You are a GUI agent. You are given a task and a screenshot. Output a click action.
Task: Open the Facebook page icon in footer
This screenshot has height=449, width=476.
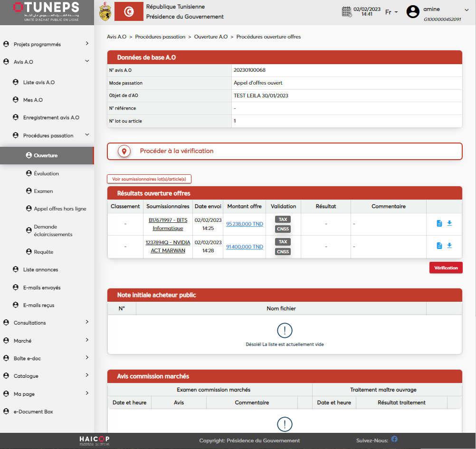coord(394,439)
